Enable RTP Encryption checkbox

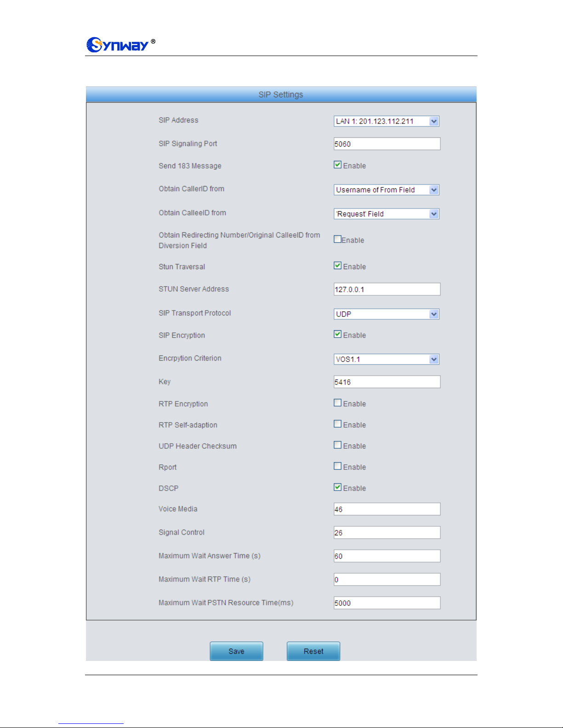(337, 403)
